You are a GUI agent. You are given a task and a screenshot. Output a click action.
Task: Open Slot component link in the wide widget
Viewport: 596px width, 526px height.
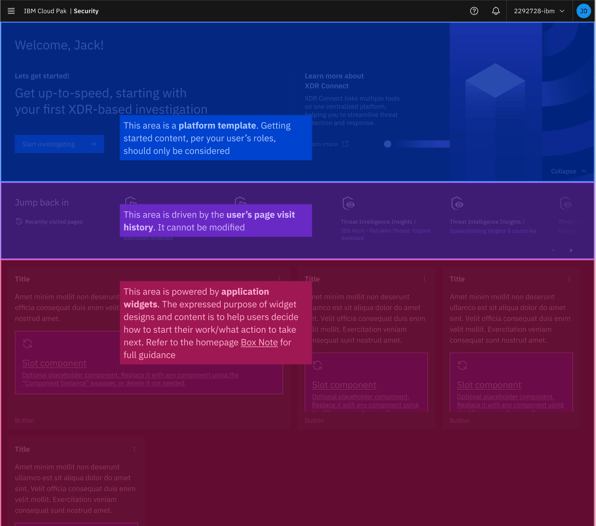tap(54, 363)
